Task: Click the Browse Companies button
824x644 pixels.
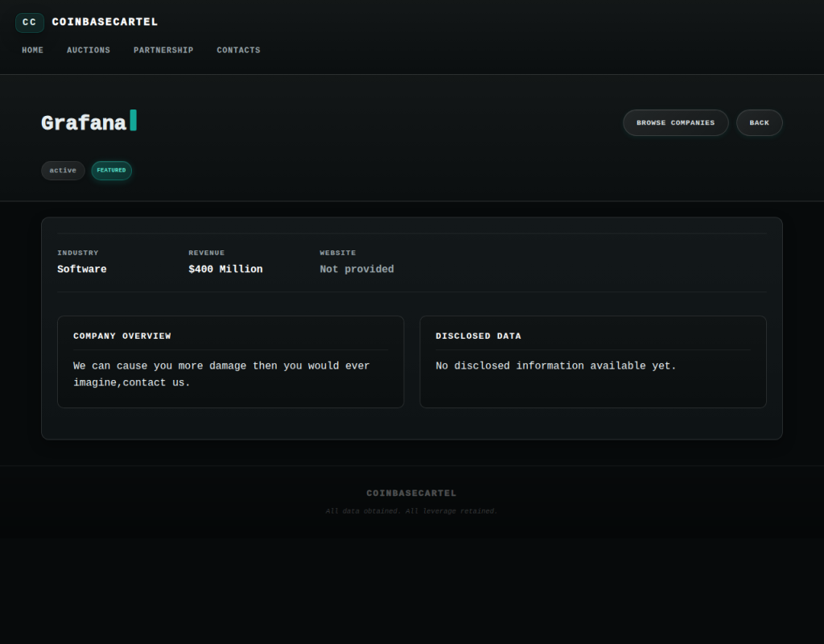Action: [x=676, y=122]
